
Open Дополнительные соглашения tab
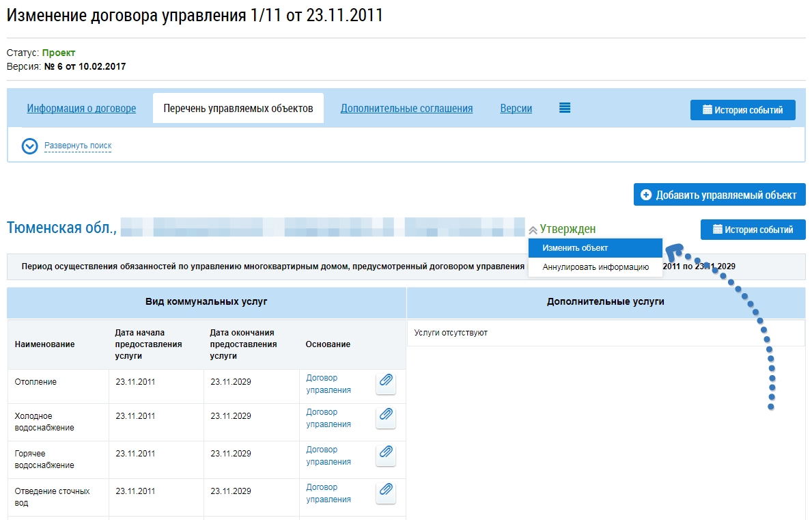pyautogui.click(x=406, y=108)
